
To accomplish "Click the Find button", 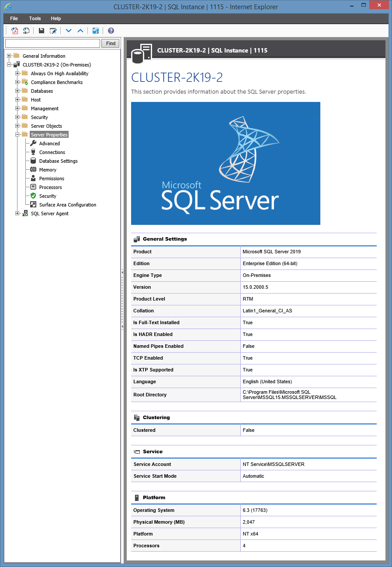I will [x=110, y=43].
